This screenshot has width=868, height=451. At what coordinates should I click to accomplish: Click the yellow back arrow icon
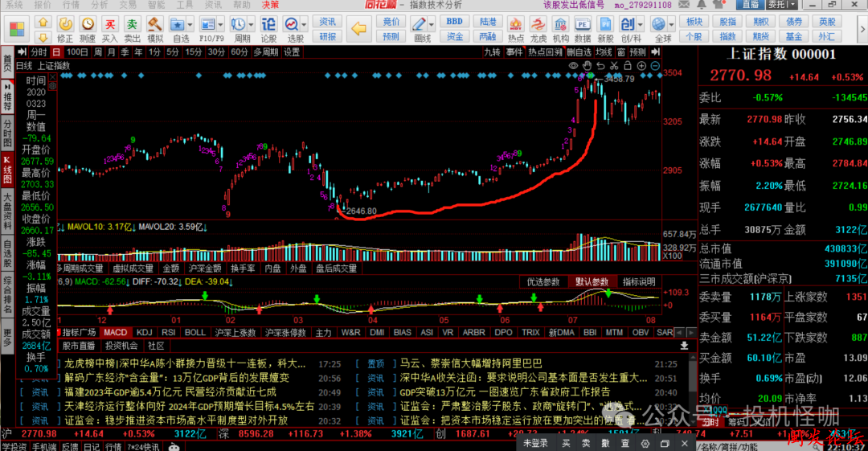359,29
